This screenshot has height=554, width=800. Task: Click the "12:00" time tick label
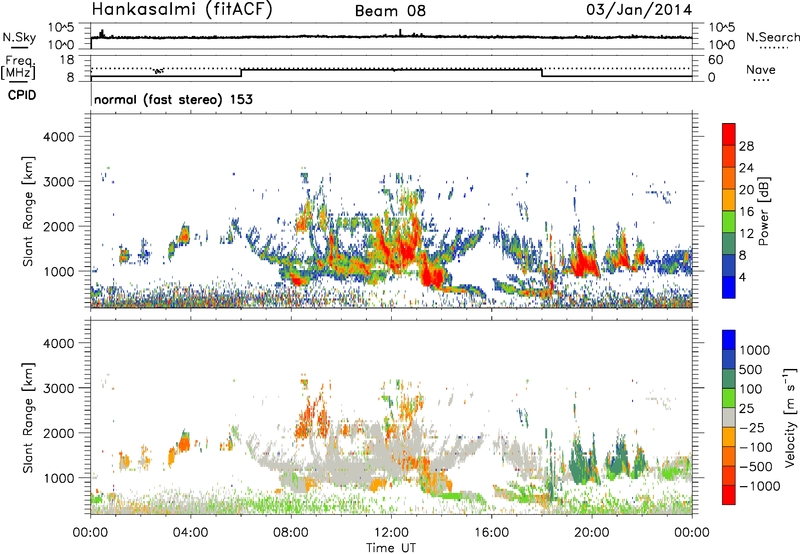click(x=391, y=533)
